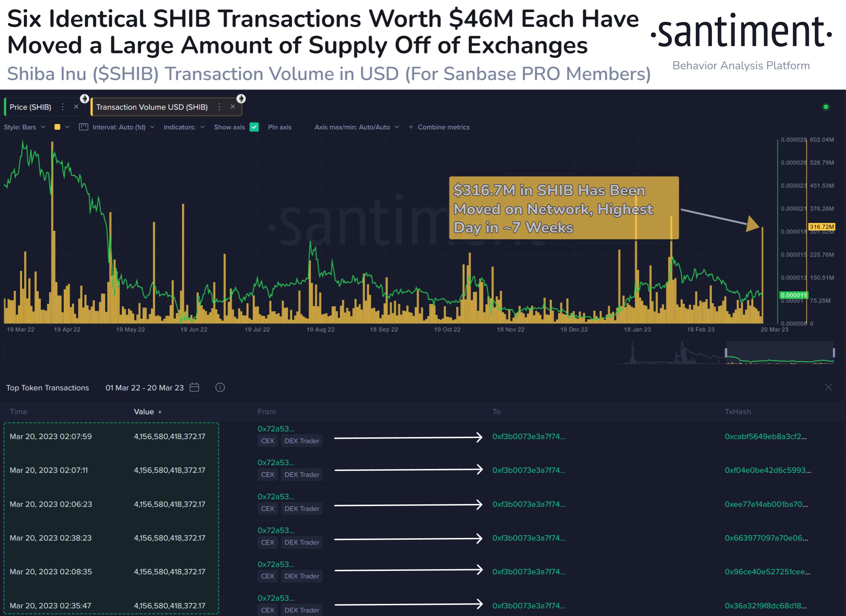Click the Ethereum icon on the Price (SHIB) tab
Screen dimensions: 846x616
pyautogui.click(x=85, y=99)
